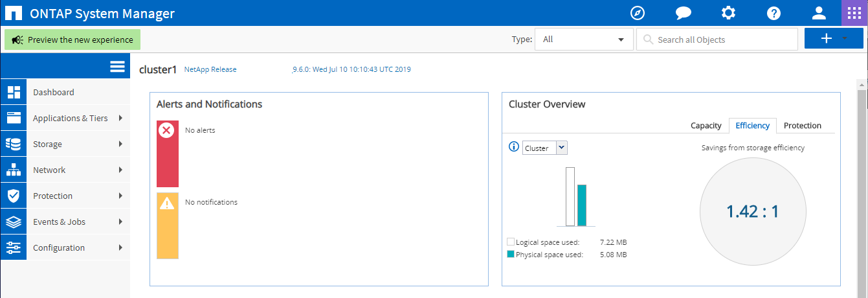Click the compass navigation icon in header

pyautogui.click(x=640, y=13)
